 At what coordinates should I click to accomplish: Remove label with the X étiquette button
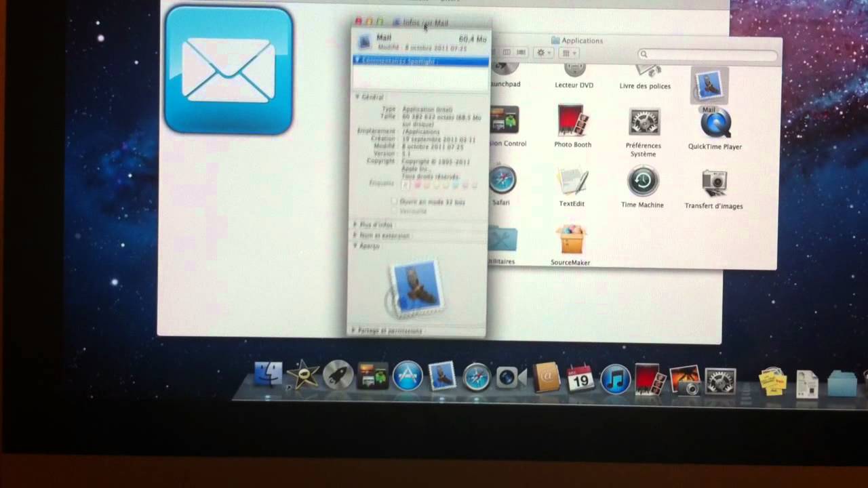(406, 184)
